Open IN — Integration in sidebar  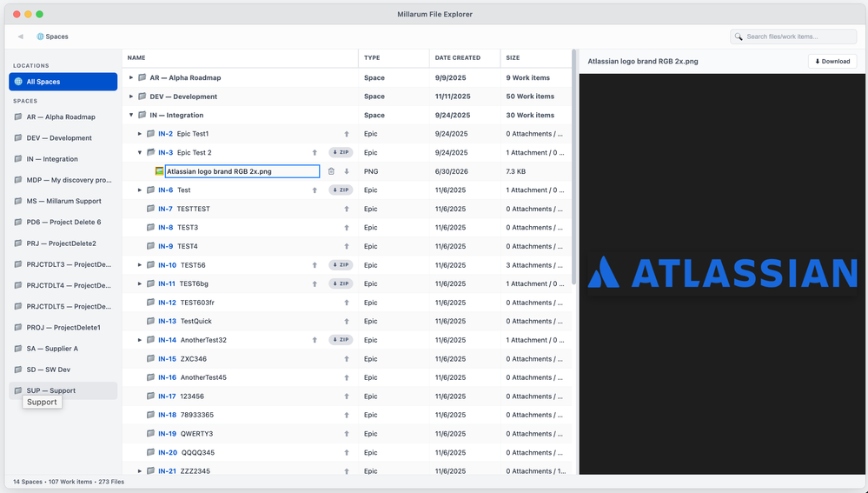(63, 159)
